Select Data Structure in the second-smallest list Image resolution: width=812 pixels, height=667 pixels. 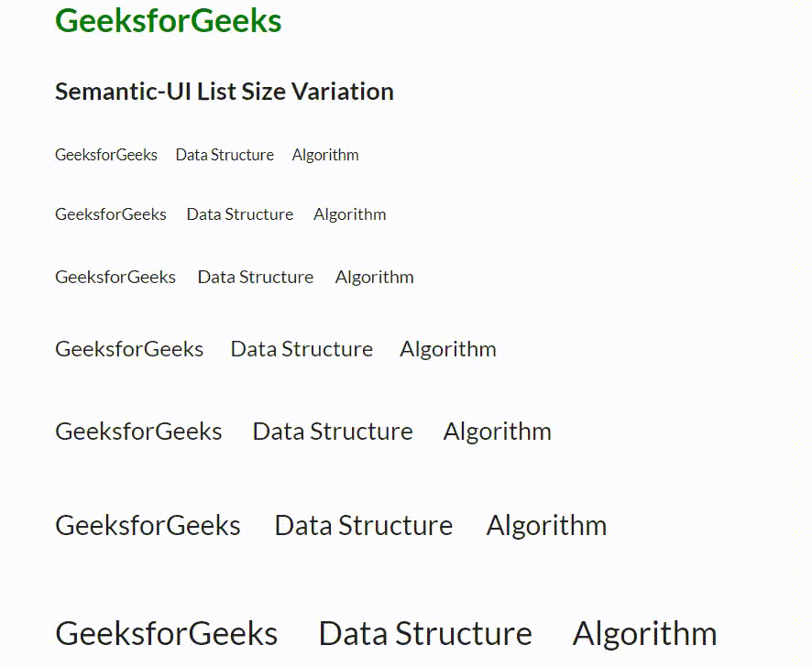[240, 214]
